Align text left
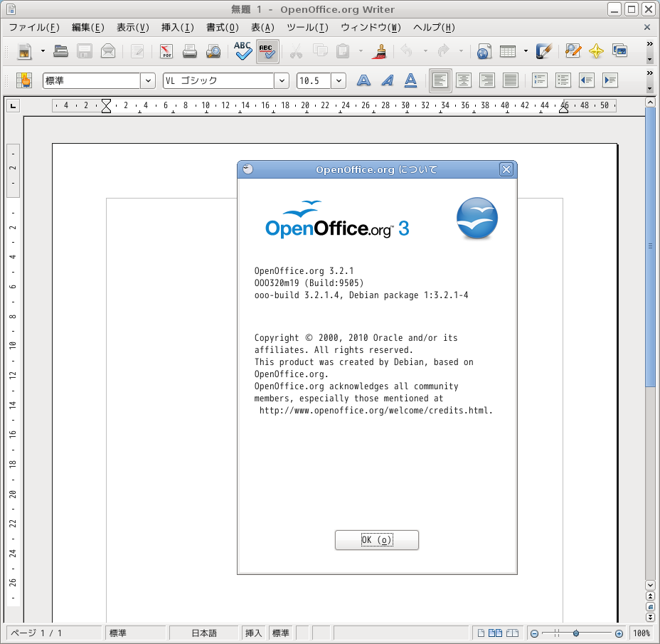 pos(440,80)
